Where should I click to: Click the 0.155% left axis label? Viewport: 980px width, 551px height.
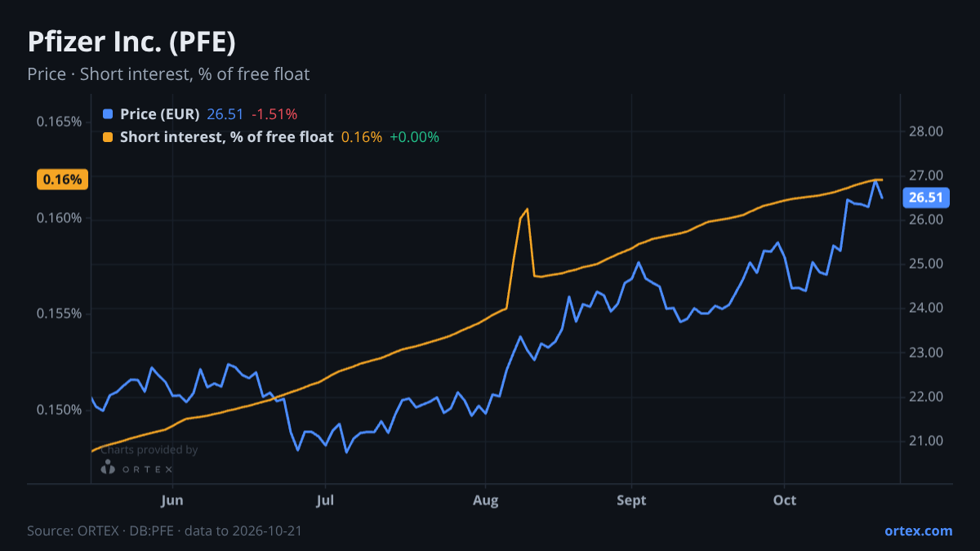point(59,313)
